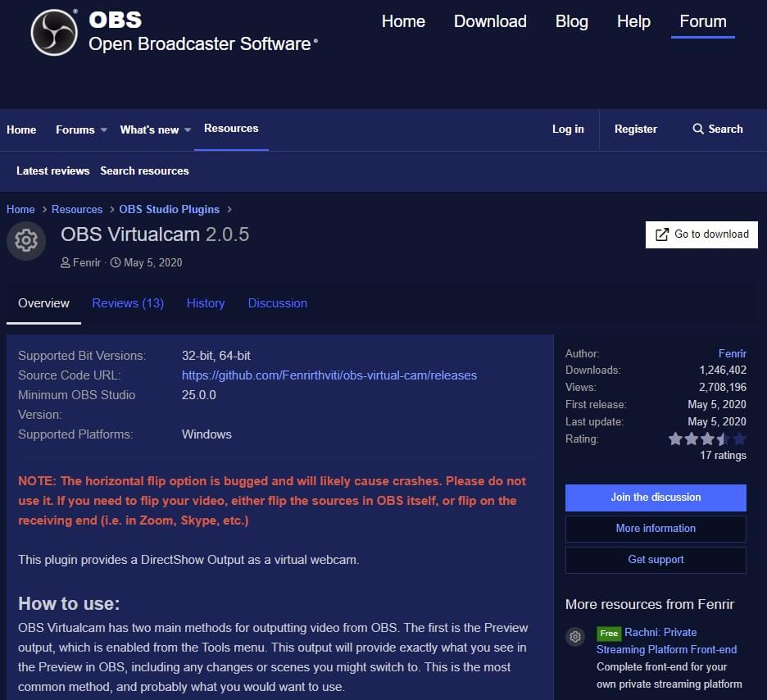
Task: Open the Reviews (13) tab
Action: tap(128, 303)
